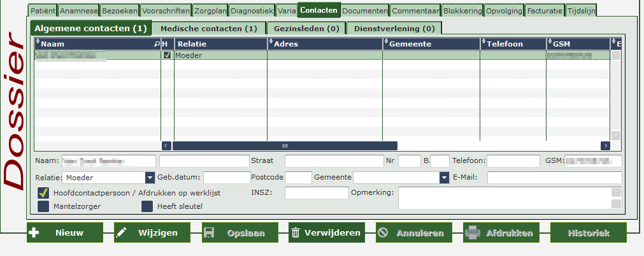Open the Zorgplan tab
The width and height of the screenshot is (644, 256).
[210, 11]
